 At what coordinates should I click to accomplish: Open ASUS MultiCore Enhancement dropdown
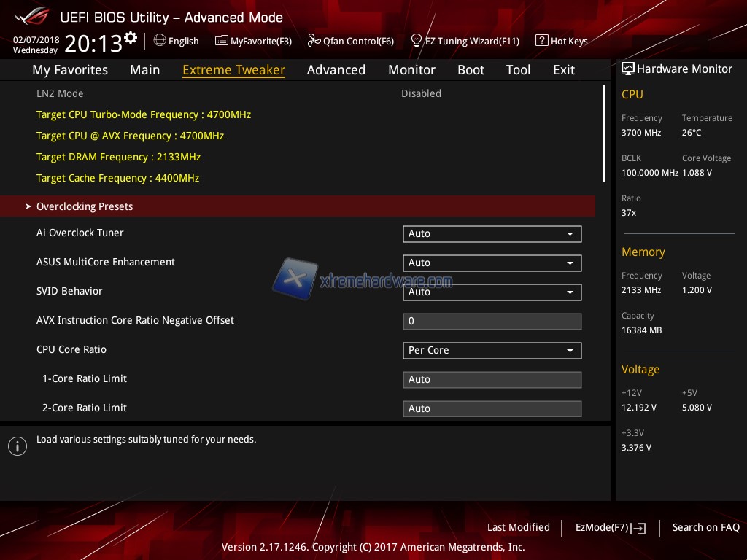492,263
